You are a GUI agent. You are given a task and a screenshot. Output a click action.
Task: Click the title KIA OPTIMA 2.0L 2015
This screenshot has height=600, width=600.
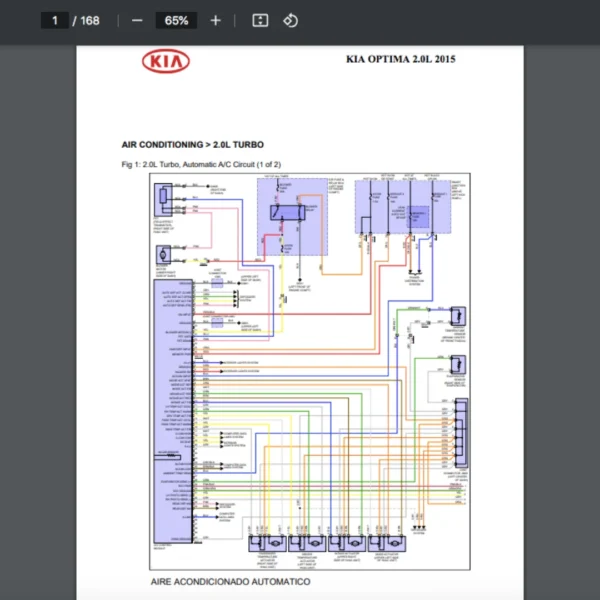coord(401,59)
